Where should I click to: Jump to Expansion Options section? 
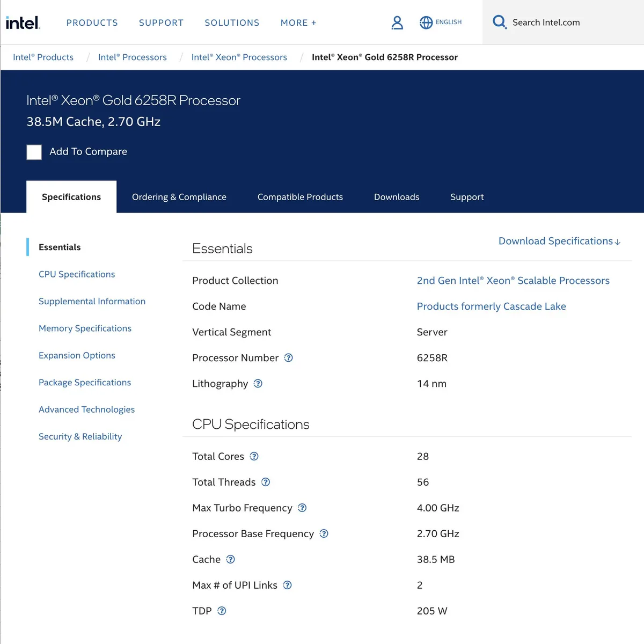click(x=77, y=355)
